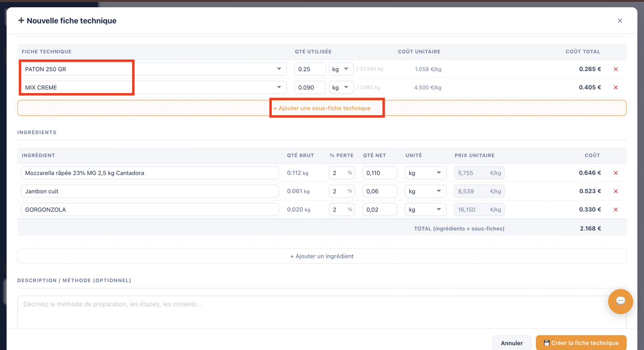Remove the GORGONZOLA ingredient row
The image size is (644, 350).
click(x=615, y=210)
